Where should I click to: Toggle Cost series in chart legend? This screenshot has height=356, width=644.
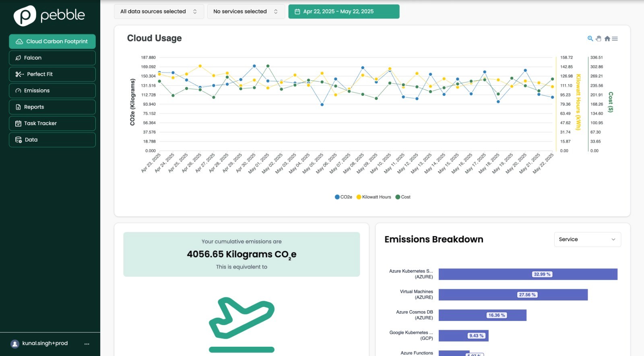[x=403, y=197]
